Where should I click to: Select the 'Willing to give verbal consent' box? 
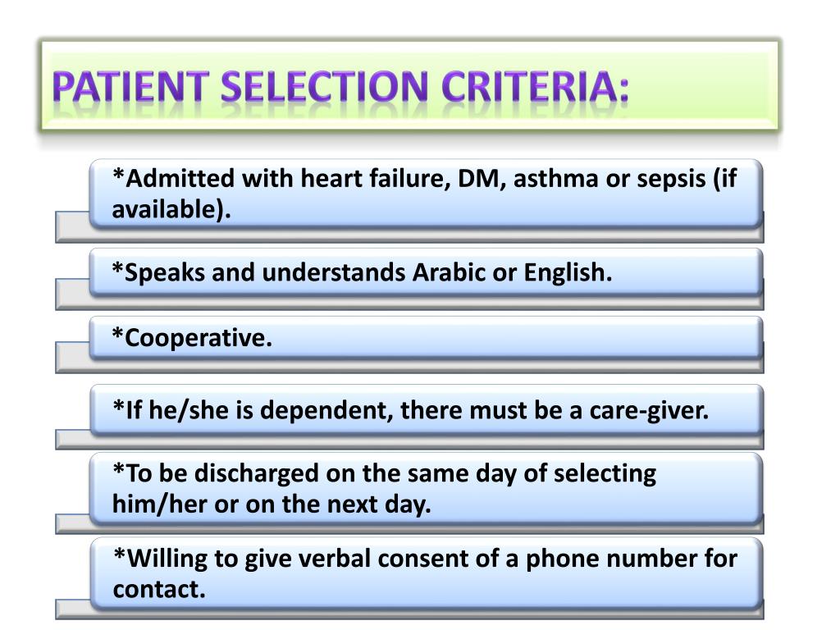click(x=426, y=573)
